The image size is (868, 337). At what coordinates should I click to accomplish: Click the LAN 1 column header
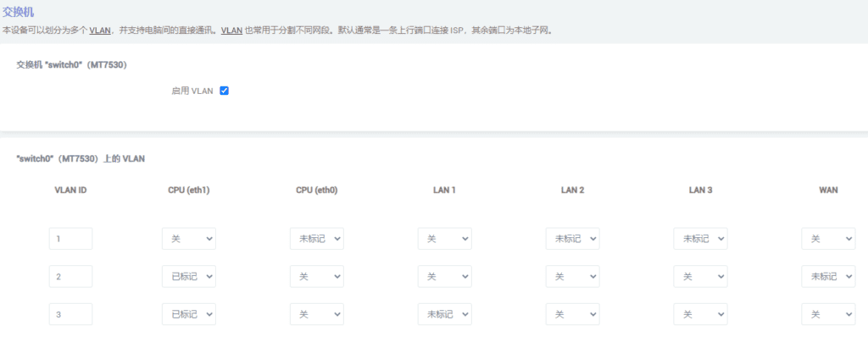point(444,190)
